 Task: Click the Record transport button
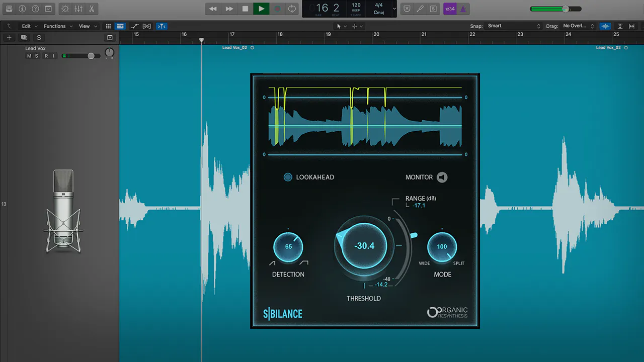277,9
